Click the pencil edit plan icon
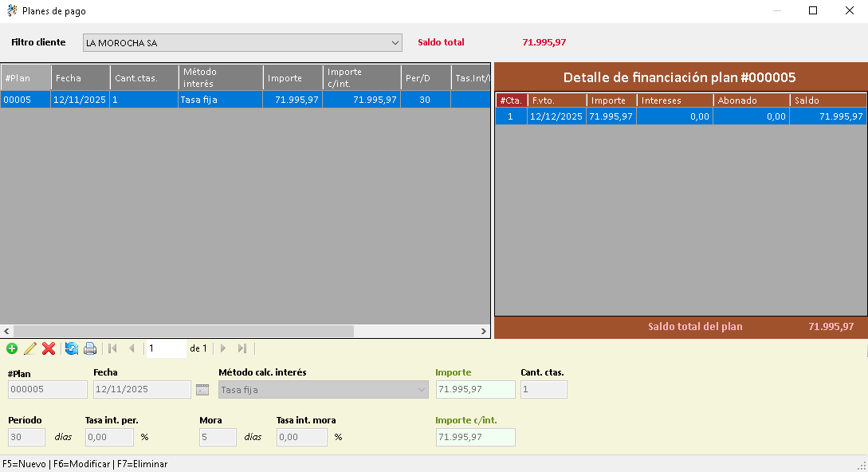Screen dimensions: 868x472 pyautogui.click(x=30, y=348)
